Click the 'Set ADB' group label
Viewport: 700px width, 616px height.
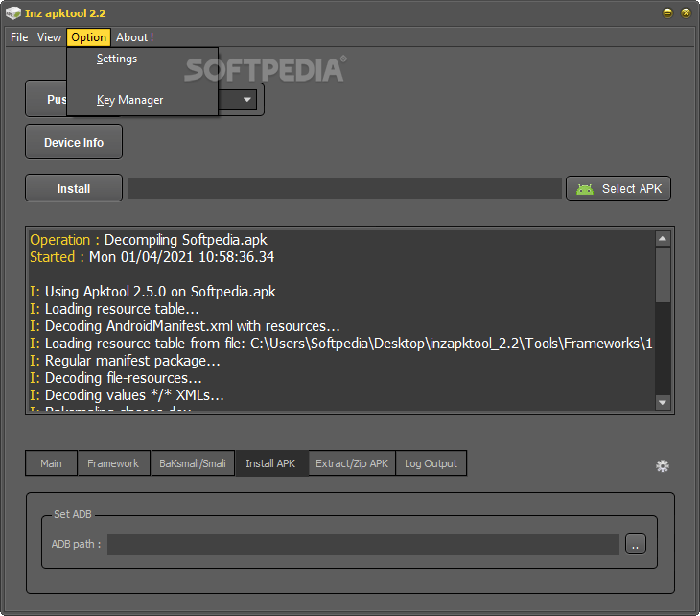tap(73, 514)
